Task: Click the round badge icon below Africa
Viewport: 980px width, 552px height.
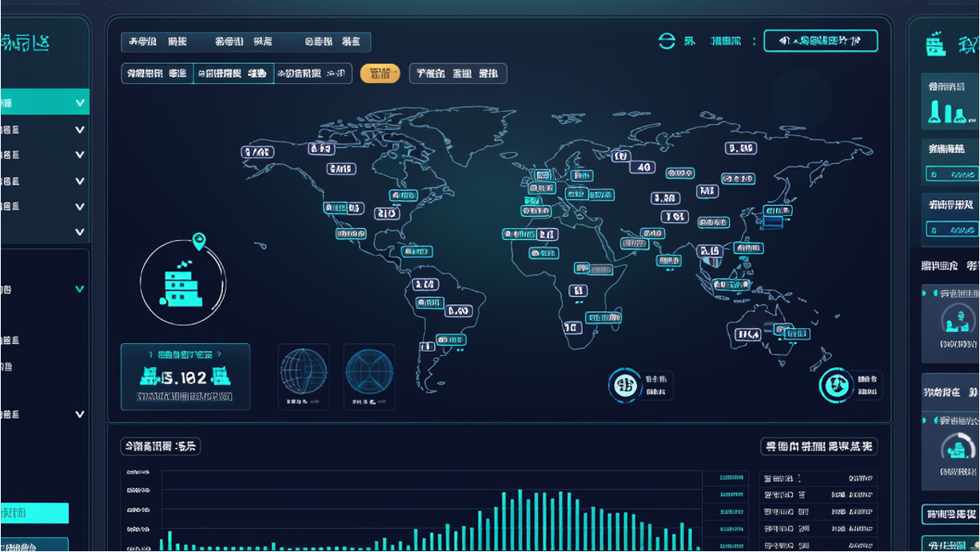Action: click(625, 385)
